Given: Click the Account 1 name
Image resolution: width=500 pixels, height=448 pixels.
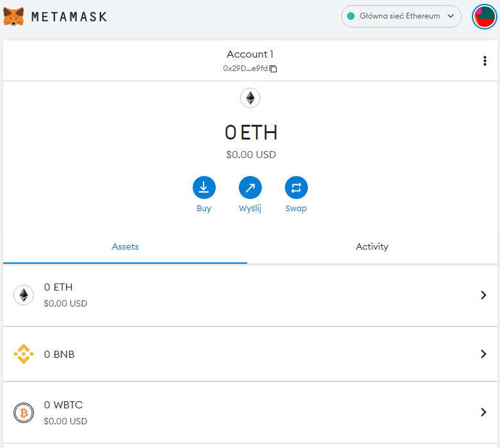Looking at the screenshot, I should (x=250, y=54).
